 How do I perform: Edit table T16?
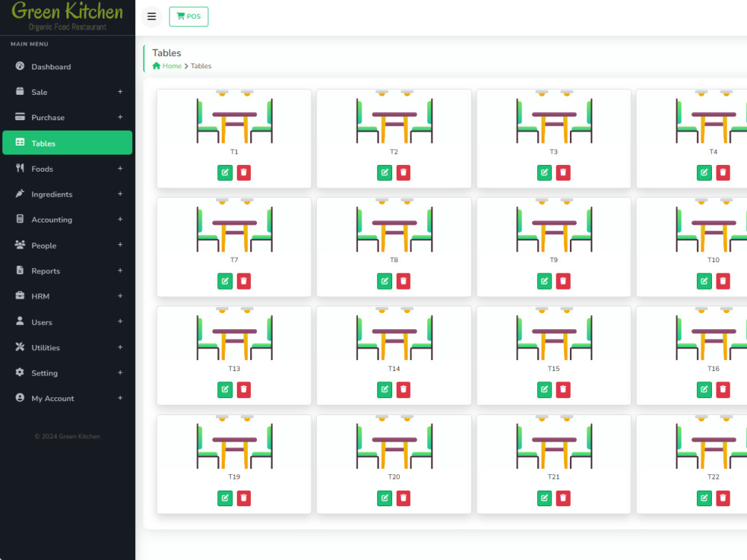(704, 390)
